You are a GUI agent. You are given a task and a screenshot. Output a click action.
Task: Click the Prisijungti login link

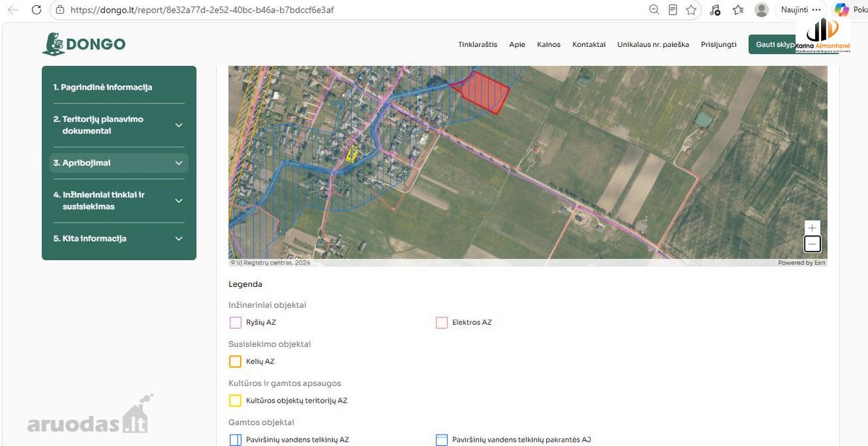coord(718,45)
